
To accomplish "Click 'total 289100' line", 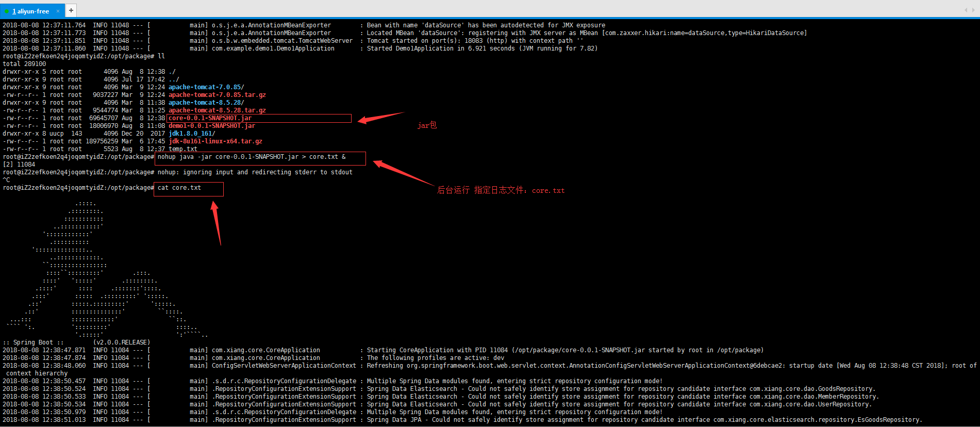I will tap(24, 64).
